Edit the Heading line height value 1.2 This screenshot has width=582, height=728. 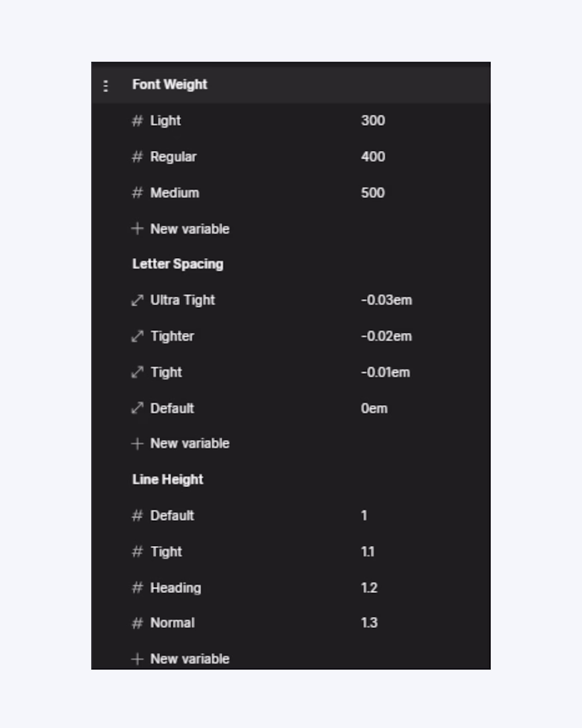tap(369, 588)
